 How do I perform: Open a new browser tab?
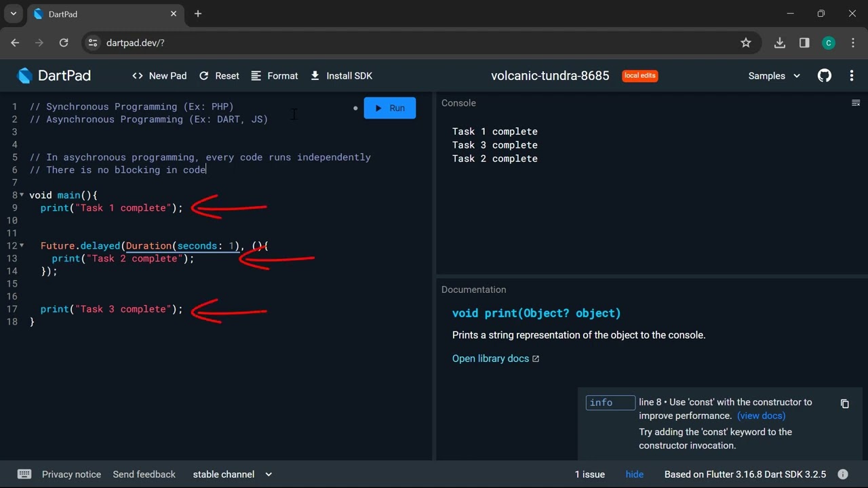tap(198, 14)
